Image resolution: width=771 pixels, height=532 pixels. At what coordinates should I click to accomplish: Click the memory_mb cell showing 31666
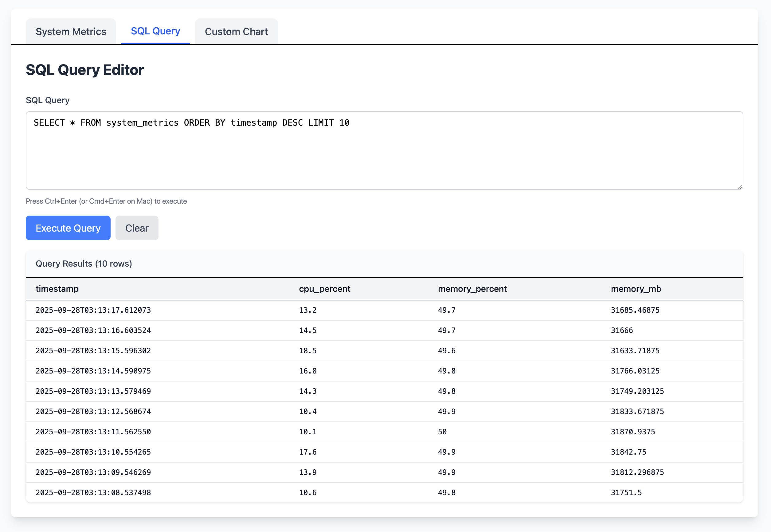click(622, 330)
